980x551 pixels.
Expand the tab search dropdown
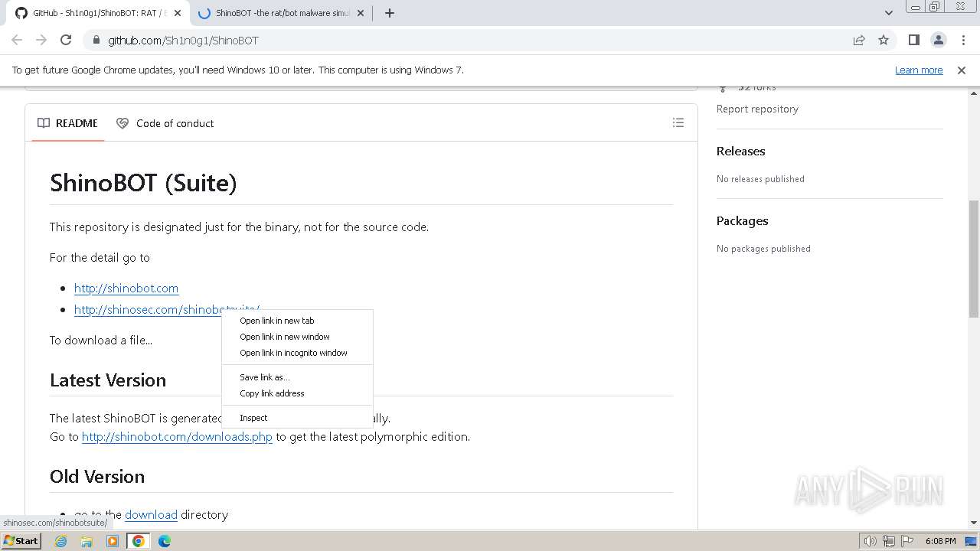(888, 13)
